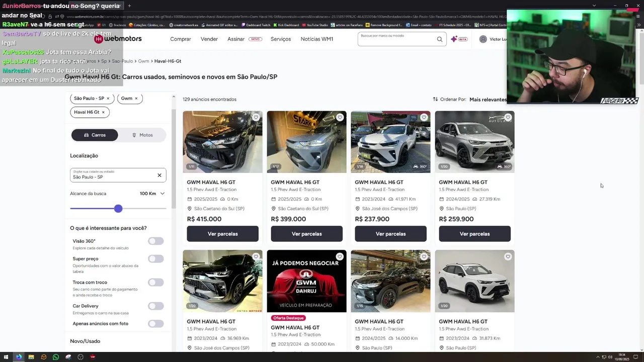The image size is (644, 362).
Task: Open the Comprar menu
Action: 181,39
